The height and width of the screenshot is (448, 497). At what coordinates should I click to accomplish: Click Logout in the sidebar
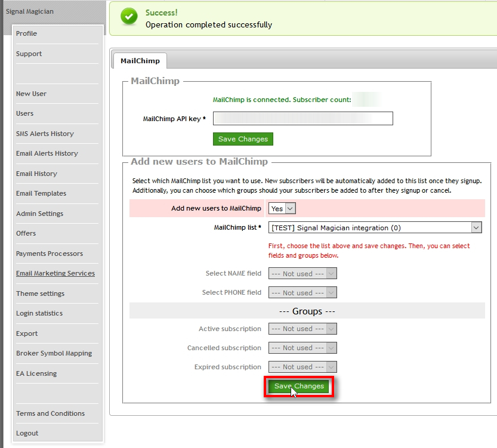[27, 433]
